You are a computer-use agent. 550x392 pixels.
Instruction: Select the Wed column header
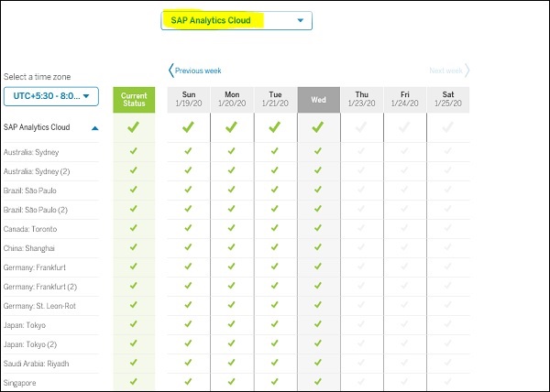pos(317,100)
